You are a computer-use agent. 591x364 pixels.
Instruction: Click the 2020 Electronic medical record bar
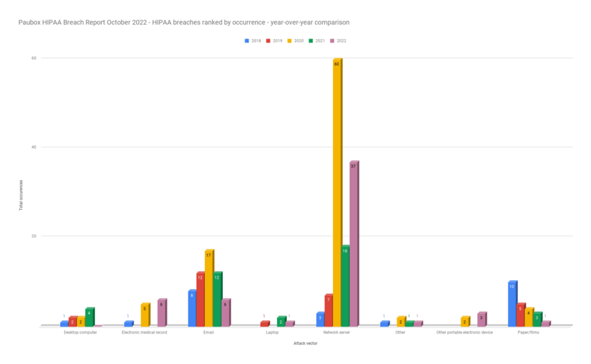(x=145, y=314)
